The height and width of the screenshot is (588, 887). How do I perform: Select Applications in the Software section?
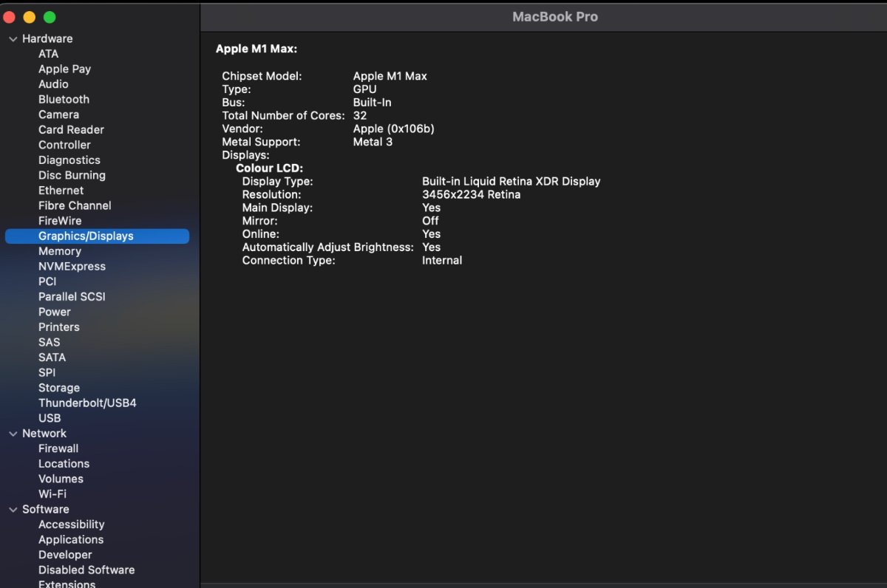[71, 540]
